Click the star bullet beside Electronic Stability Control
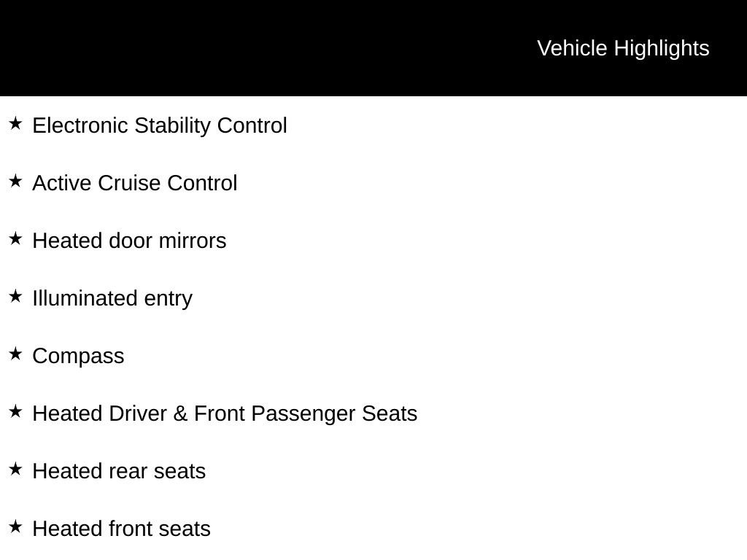Viewport: 747px width, 560px height. pos(15,123)
